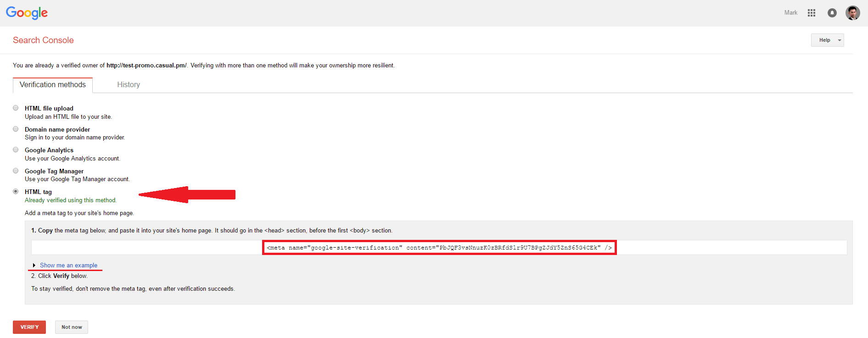Open the Google apps grid
The height and width of the screenshot is (338, 868).
pyautogui.click(x=811, y=13)
